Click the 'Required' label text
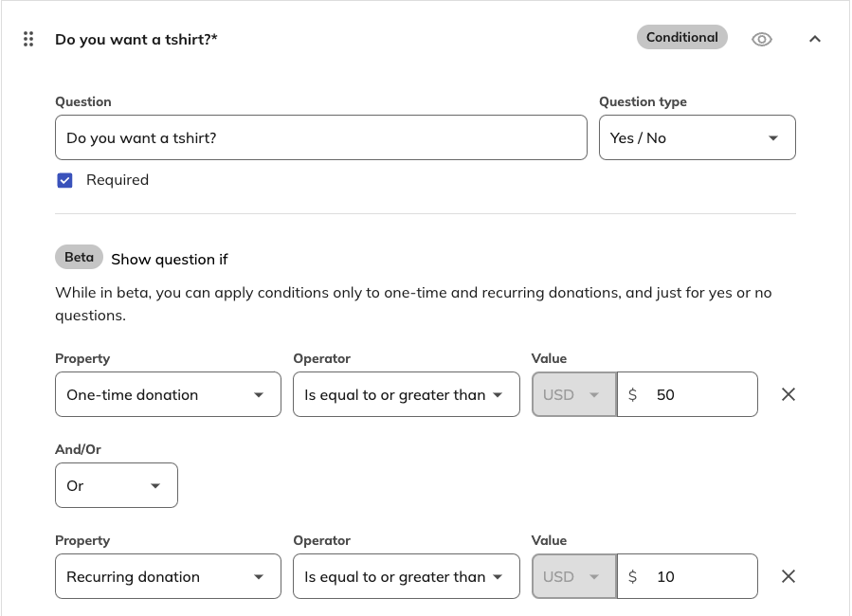 pos(118,180)
